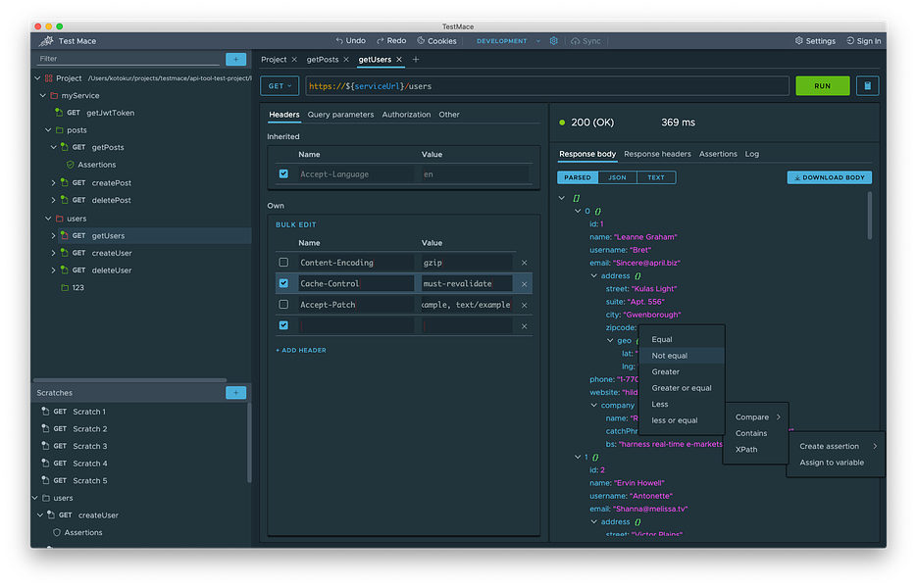
Task: Open the Query parameters tab
Action: [x=340, y=115]
